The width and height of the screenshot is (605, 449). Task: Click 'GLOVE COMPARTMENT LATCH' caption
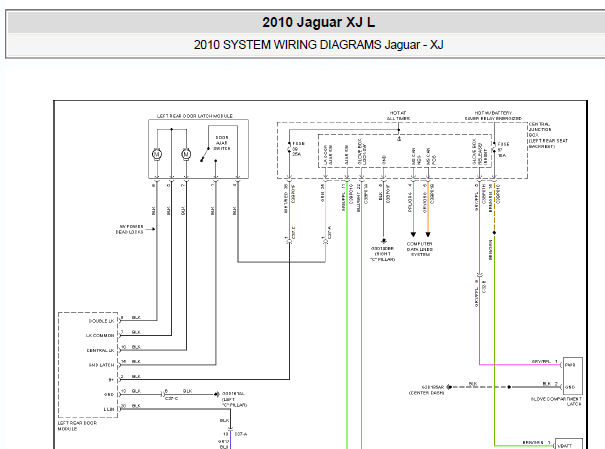click(x=556, y=401)
